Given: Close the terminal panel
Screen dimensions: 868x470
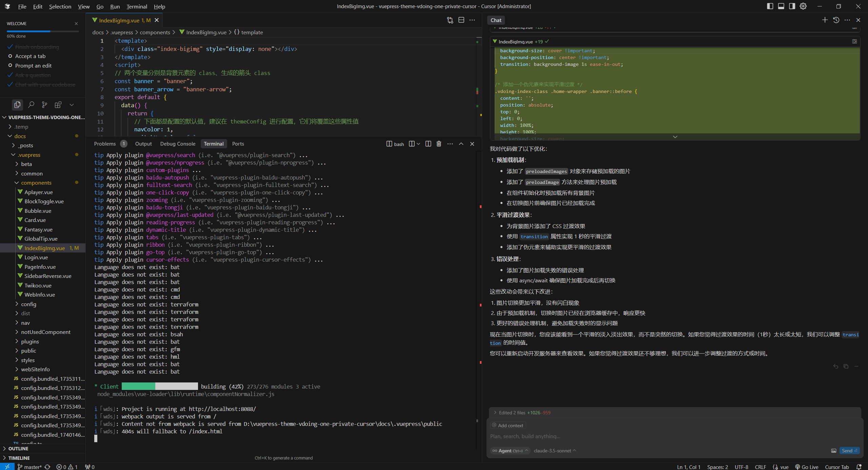Looking at the screenshot, I should [x=472, y=144].
